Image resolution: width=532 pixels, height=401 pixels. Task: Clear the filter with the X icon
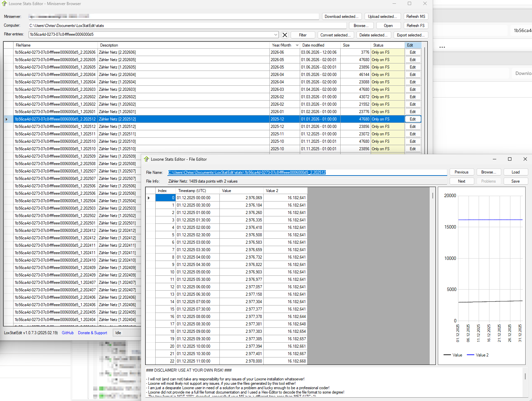285,35
